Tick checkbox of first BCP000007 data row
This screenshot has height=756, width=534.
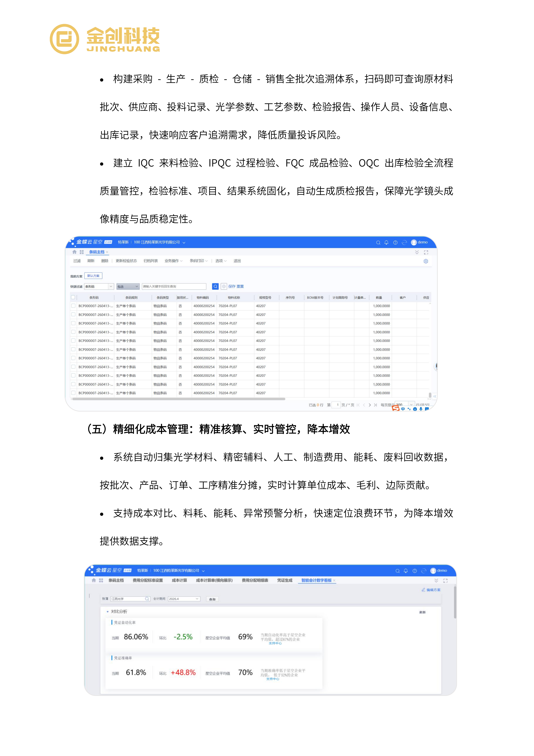[73, 306]
